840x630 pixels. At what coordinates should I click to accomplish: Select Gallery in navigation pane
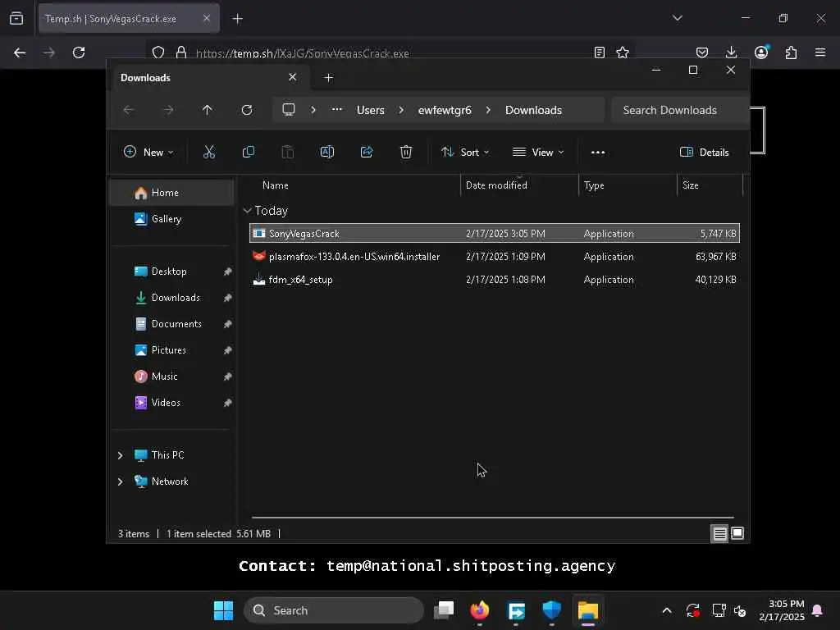pyautogui.click(x=171, y=219)
